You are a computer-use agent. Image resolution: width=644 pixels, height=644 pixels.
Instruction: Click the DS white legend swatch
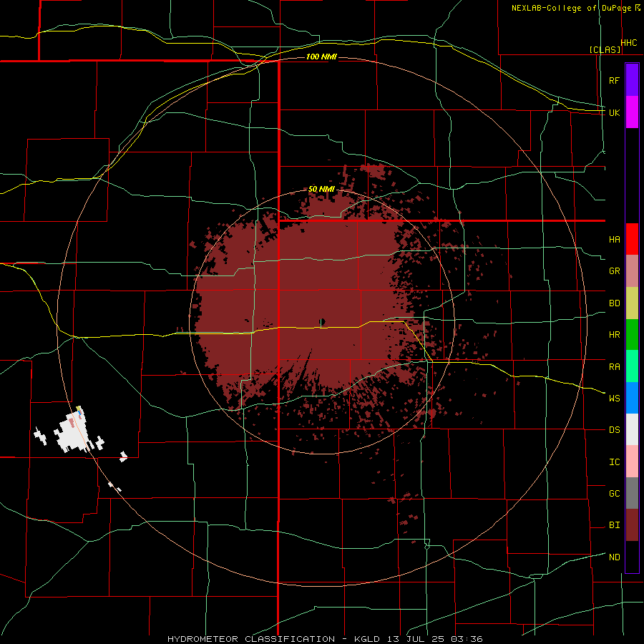coord(632,429)
